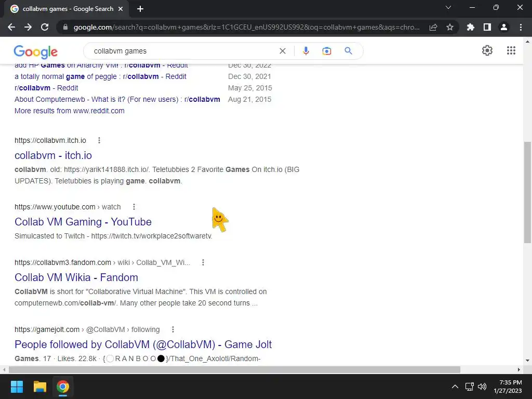Open About Computernewb reddit link
The width and height of the screenshot is (532, 399).
pos(117,99)
